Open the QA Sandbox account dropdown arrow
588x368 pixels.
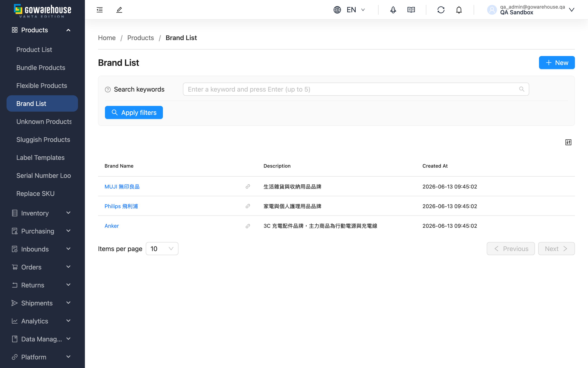(x=571, y=10)
